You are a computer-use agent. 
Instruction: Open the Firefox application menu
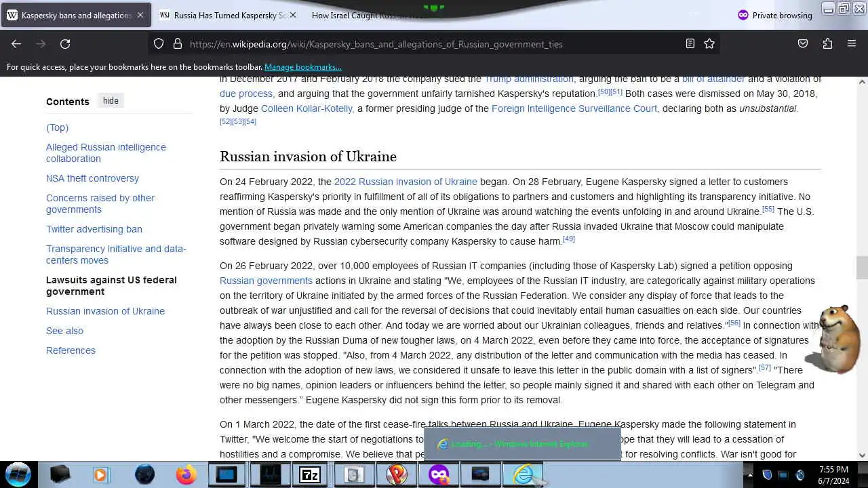[852, 43]
